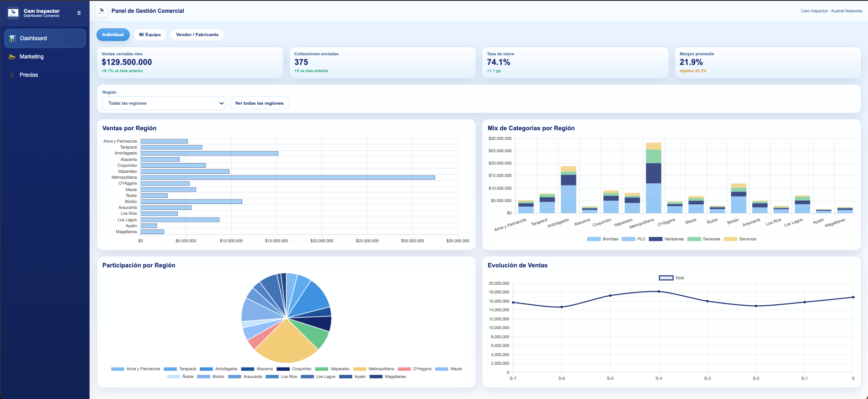The image size is (868, 399).
Task: Open the Dashboard sidebar item
Action: coord(45,38)
